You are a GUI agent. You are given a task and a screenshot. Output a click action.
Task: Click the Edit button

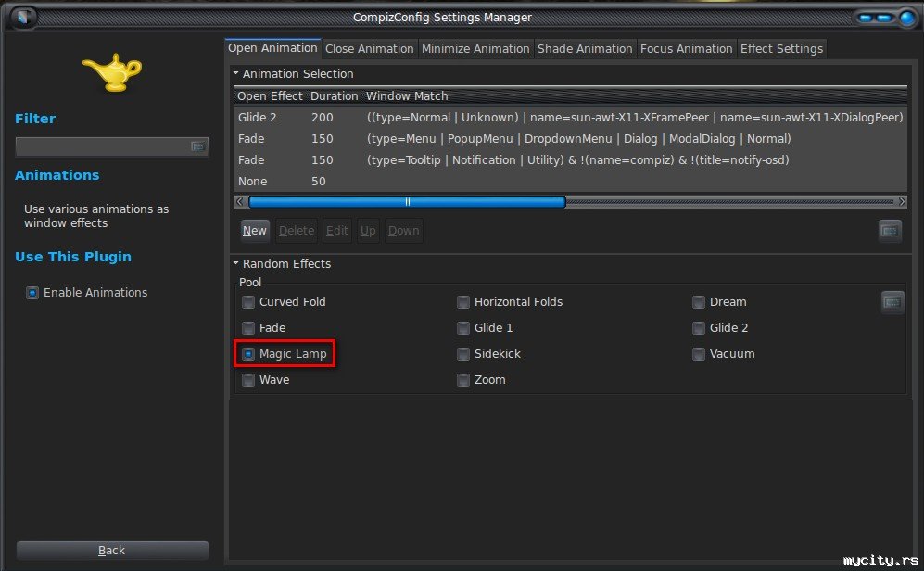point(337,231)
